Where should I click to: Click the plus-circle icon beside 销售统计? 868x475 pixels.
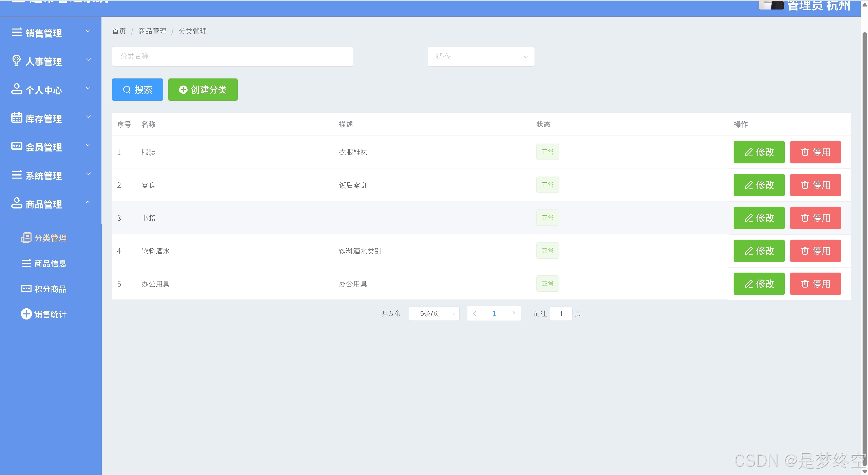(26, 314)
